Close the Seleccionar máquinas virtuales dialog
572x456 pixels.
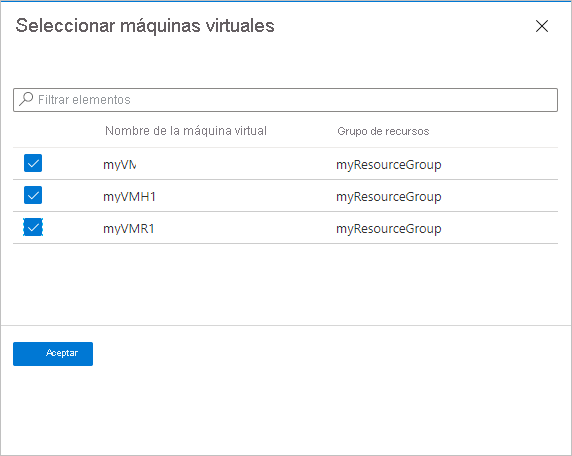[542, 26]
